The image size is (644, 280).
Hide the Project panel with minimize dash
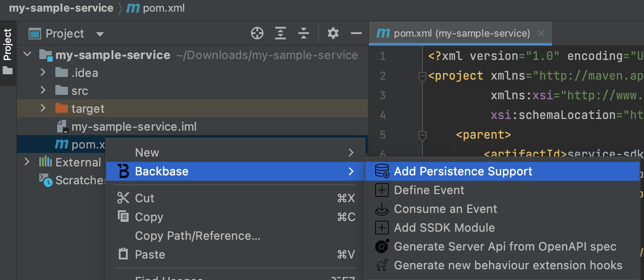click(356, 33)
